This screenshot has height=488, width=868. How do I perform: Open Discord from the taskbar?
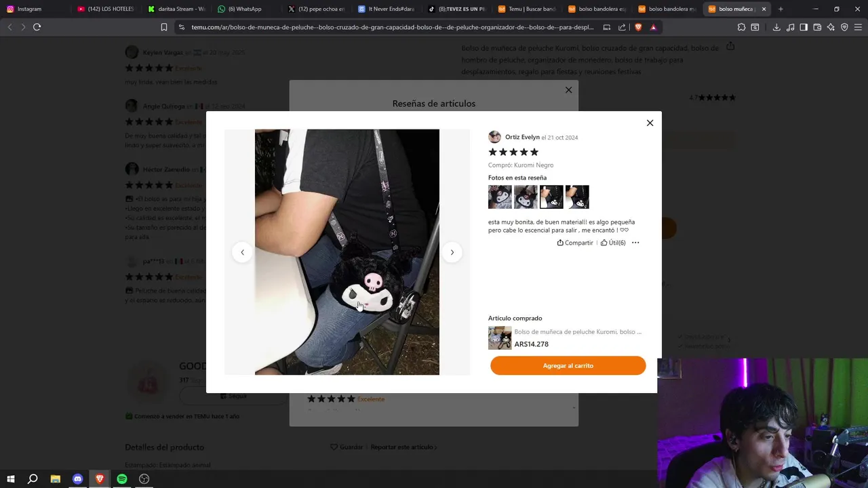tap(77, 479)
